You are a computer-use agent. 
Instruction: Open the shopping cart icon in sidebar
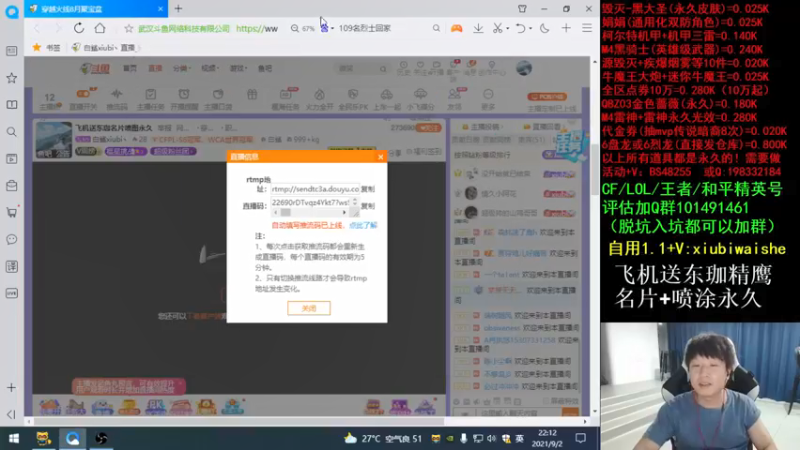pos(11,212)
